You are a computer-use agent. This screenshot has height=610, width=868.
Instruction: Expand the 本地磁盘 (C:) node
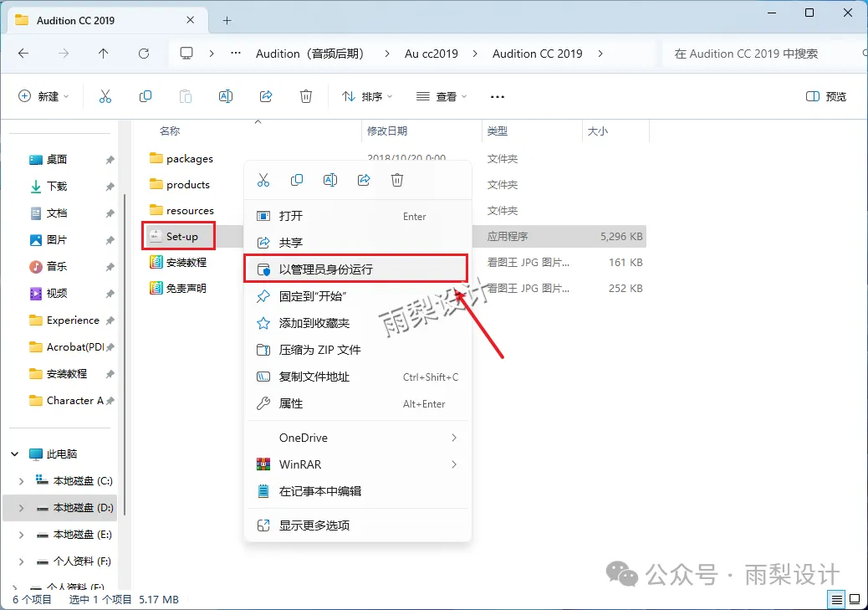pos(21,481)
